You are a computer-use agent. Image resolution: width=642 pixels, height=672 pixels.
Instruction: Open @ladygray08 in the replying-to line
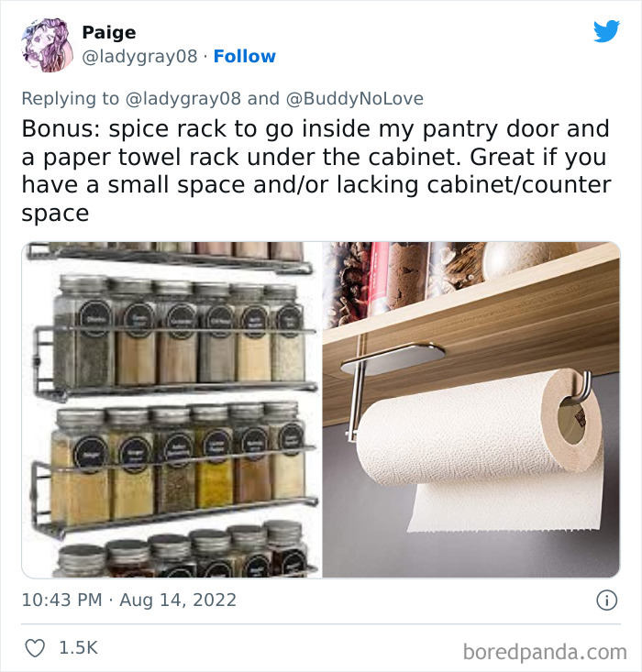pyautogui.click(x=183, y=99)
